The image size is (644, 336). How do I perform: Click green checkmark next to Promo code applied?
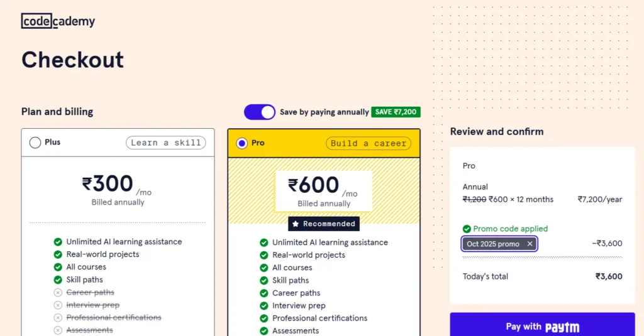[x=467, y=229]
